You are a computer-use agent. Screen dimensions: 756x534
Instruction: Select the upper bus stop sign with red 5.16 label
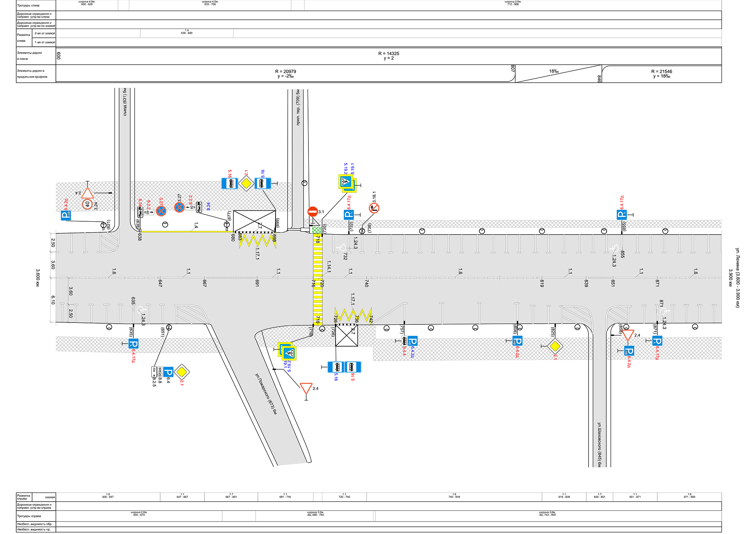(x=229, y=184)
